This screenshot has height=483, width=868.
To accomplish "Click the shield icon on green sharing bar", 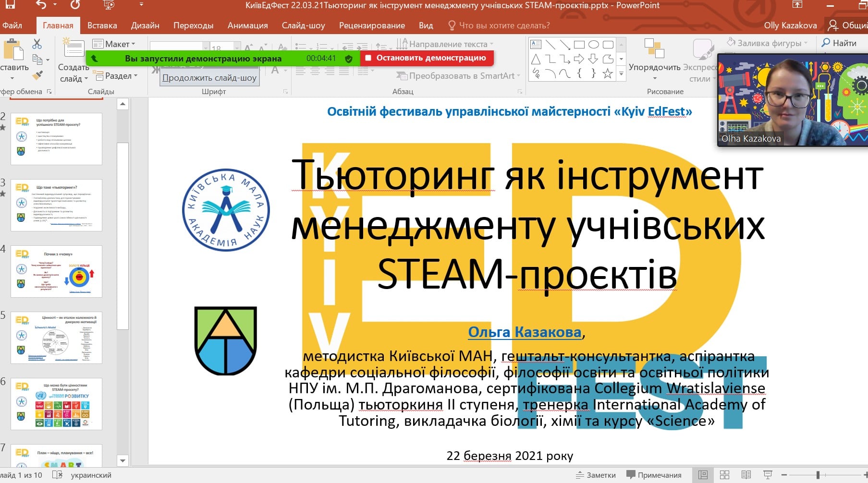I will pos(349,59).
